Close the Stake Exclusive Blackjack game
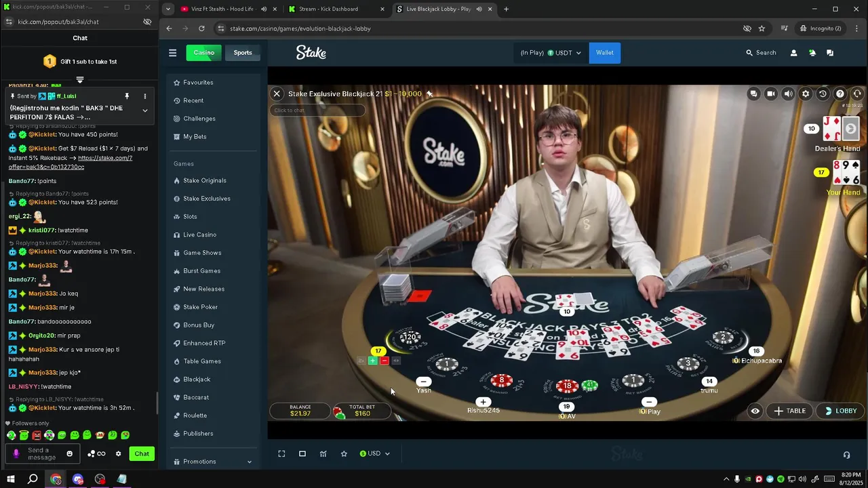This screenshot has height=488, width=868. point(277,94)
